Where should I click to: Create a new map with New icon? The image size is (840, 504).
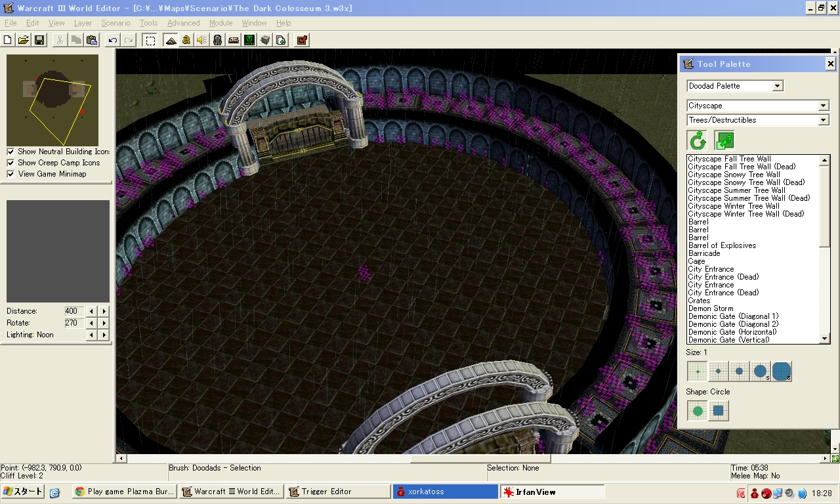point(9,40)
